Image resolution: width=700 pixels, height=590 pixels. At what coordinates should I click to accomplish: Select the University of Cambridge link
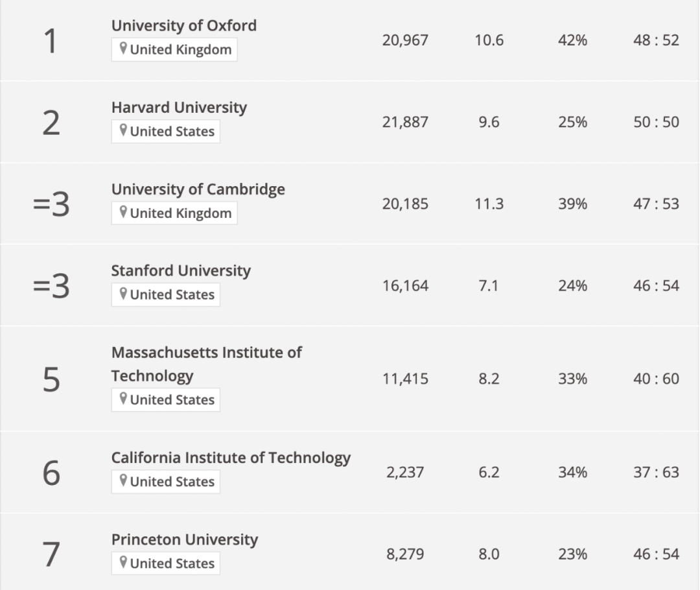(198, 189)
